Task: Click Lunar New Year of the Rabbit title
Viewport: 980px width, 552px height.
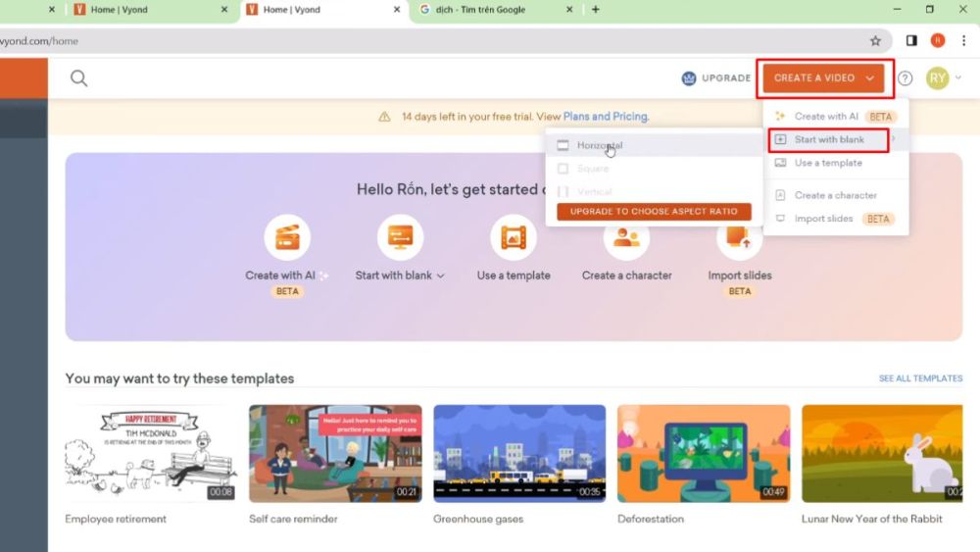Action: pos(872,519)
